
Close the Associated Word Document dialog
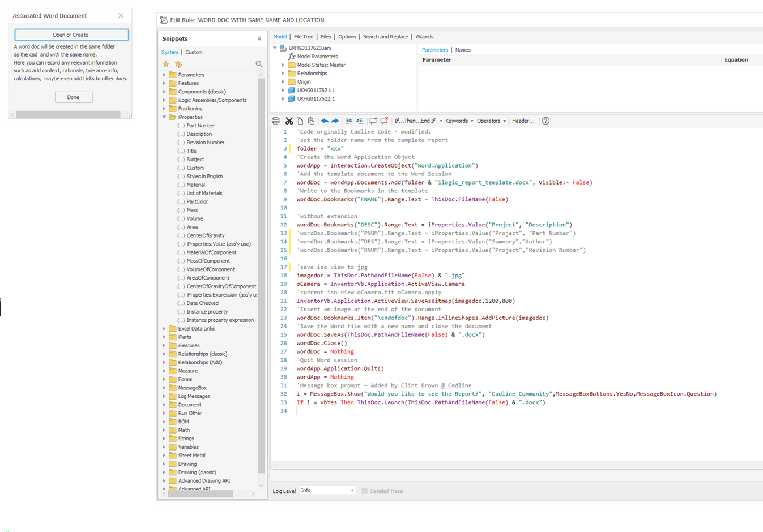[x=121, y=16]
